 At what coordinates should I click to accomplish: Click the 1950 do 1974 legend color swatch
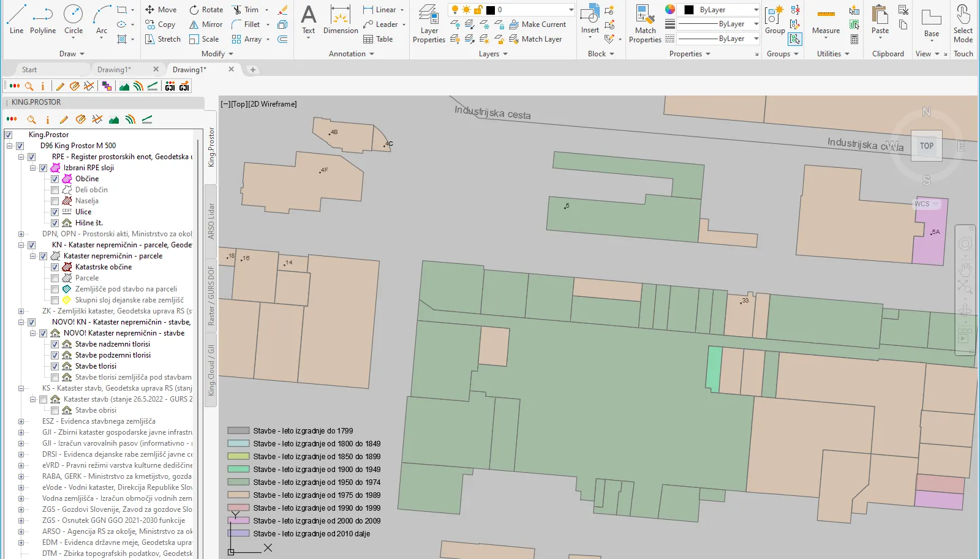pyautogui.click(x=238, y=482)
